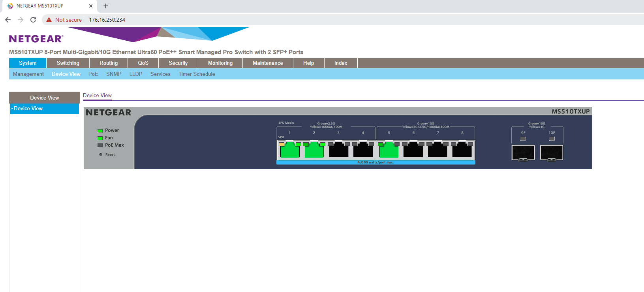Open the QoS menu tab

(x=143, y=63)
